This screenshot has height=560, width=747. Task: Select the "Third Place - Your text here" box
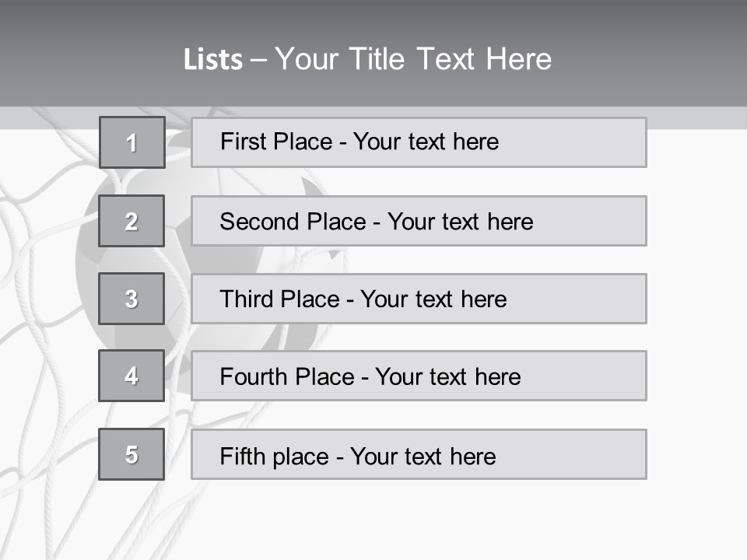click(x=419, y=299)
